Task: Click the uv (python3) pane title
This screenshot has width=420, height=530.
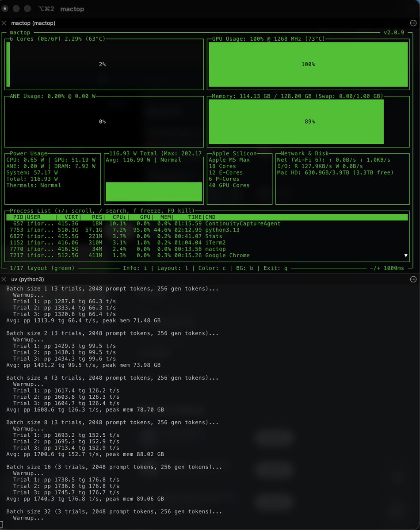Action: click(27, 279)
